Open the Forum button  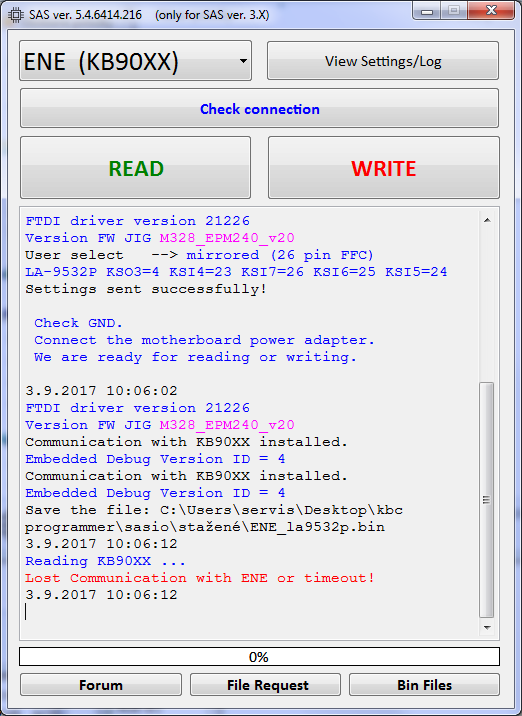point(101,684)
